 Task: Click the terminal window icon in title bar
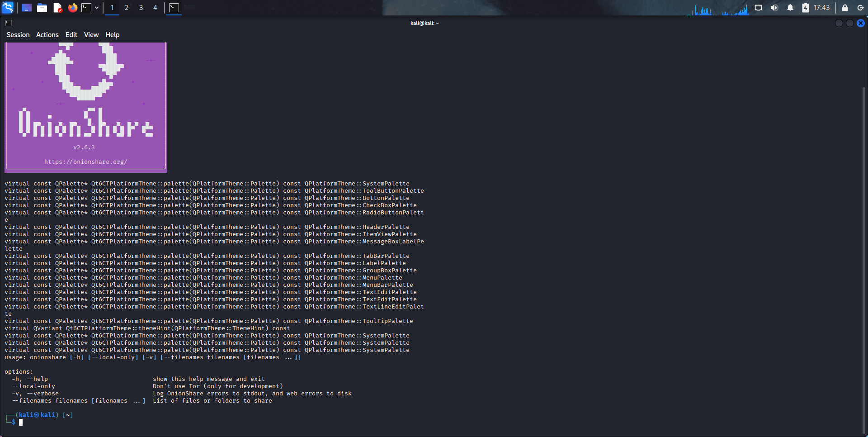pyautogui.click(x=9, y=23)
